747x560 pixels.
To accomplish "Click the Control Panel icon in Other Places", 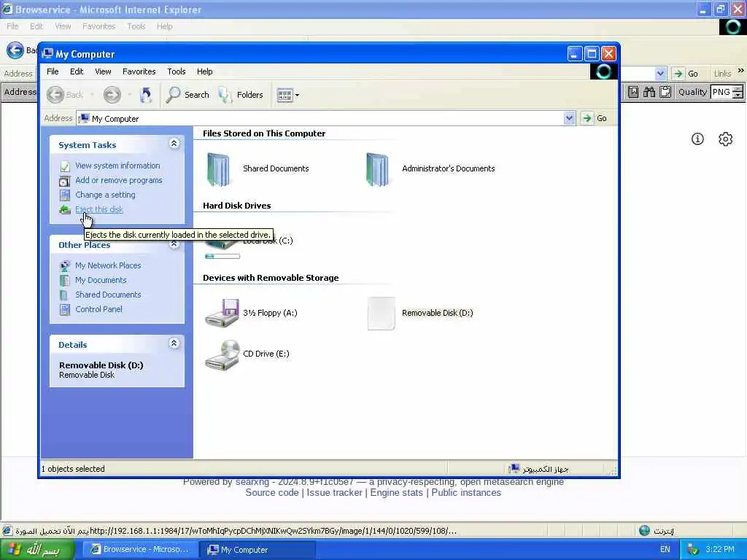I will pos(65,309).
